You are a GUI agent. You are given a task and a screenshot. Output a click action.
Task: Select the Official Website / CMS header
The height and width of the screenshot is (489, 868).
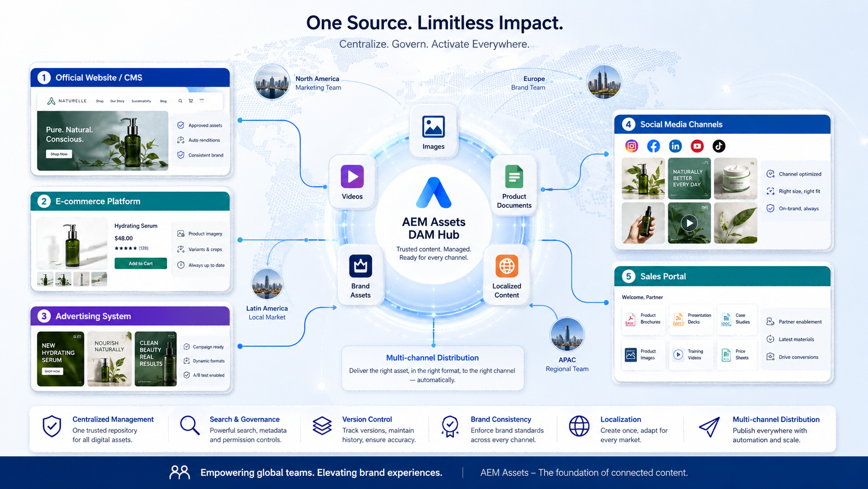pyautogui.click(x=130, y=77)
